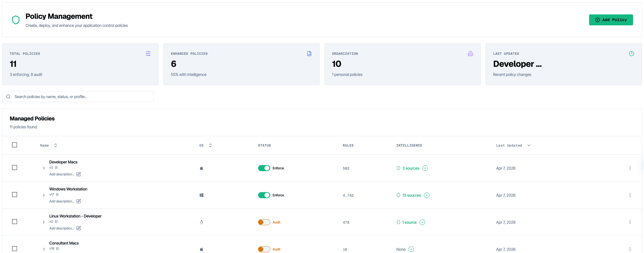Screen dimensions: 644x253
Task: Click the chart icon on Enhanced Policies card
Action: pyautogui.click(x=309, y=54)
